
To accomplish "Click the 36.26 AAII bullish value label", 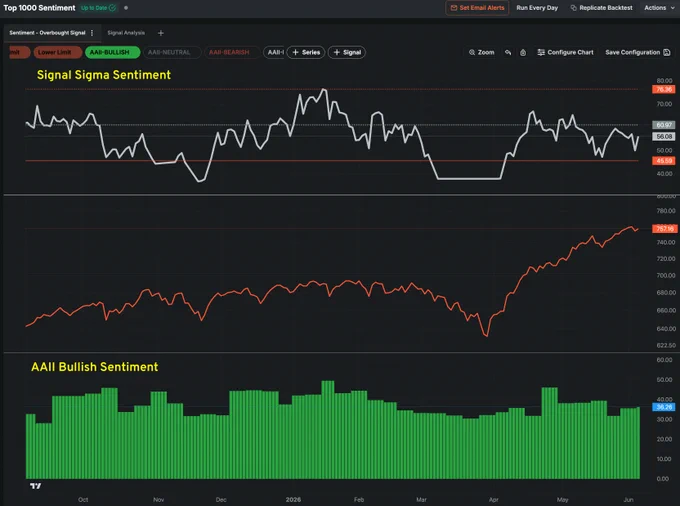I will click(x=664, y=407).
